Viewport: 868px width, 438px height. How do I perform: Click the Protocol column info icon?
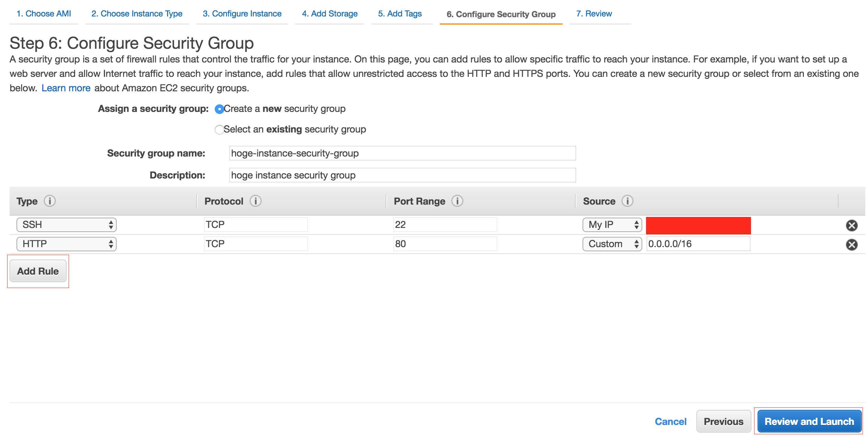[x=256, y=201]
